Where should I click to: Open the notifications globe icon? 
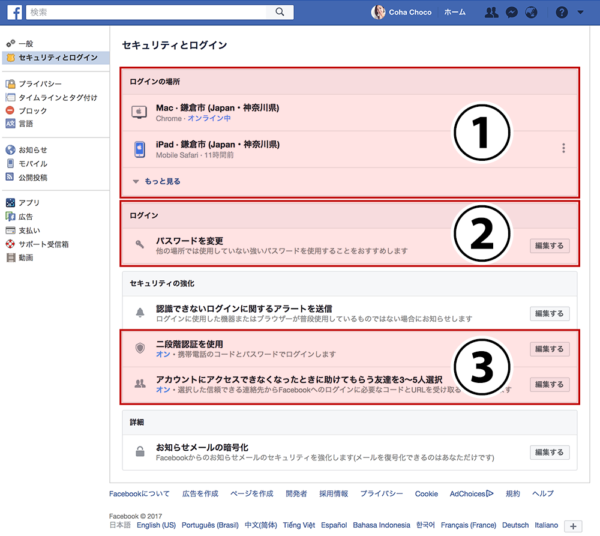click(531, 13)
